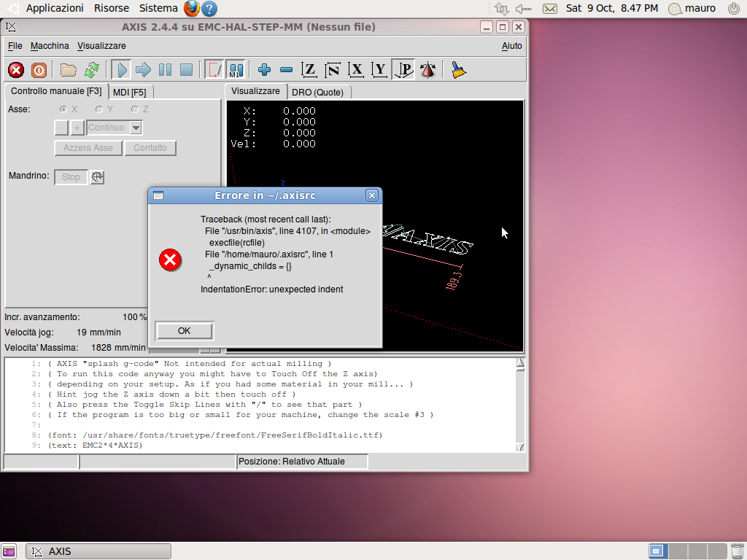Click the Mandrino Stop button
Screen dimensions: 747x560
pyautogui.click(x=71, y=177)
